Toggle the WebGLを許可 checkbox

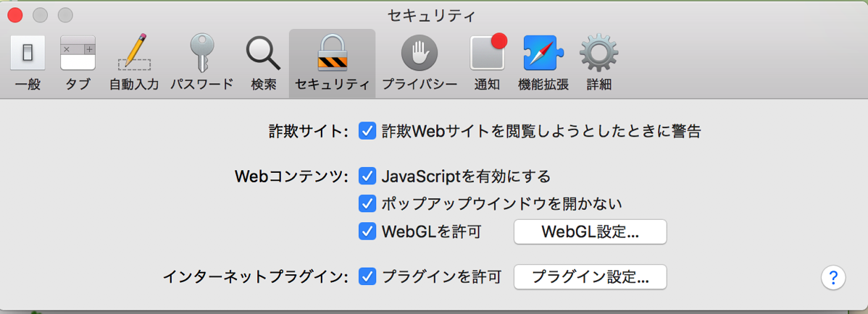(367, 231)
